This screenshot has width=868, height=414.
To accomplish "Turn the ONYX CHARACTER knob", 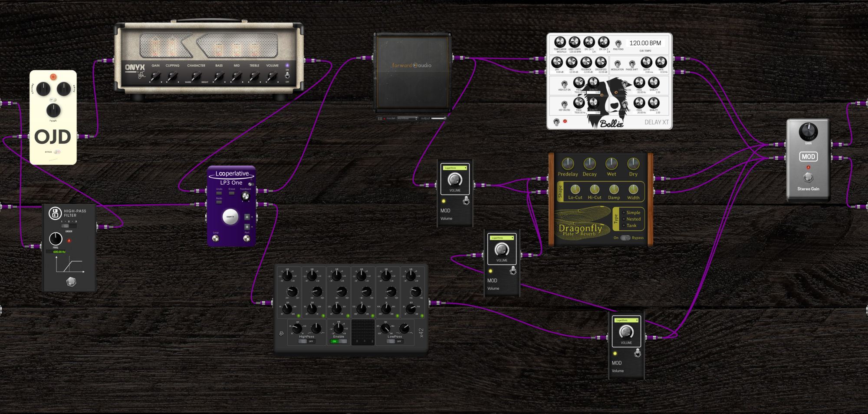I will [196, 77].
